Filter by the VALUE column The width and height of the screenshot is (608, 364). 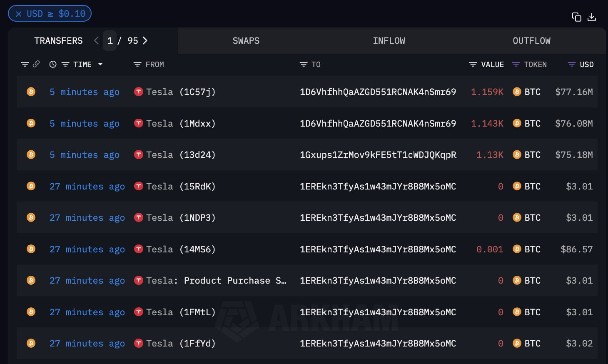point(473,64)
